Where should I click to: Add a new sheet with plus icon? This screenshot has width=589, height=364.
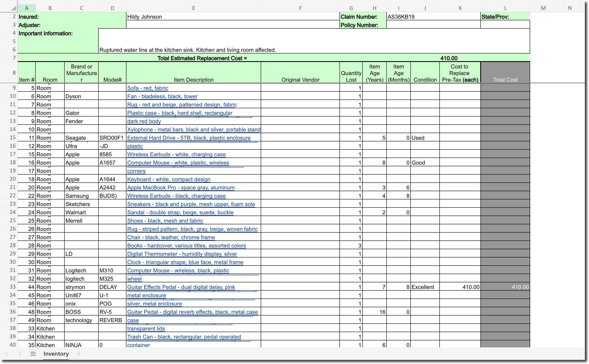coord(79,354)
